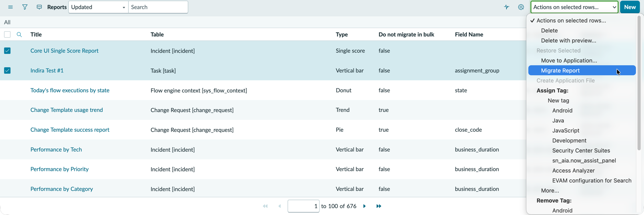Open Performance by Category report
Viewport: 644px width, 215px height.
(62, 189)
